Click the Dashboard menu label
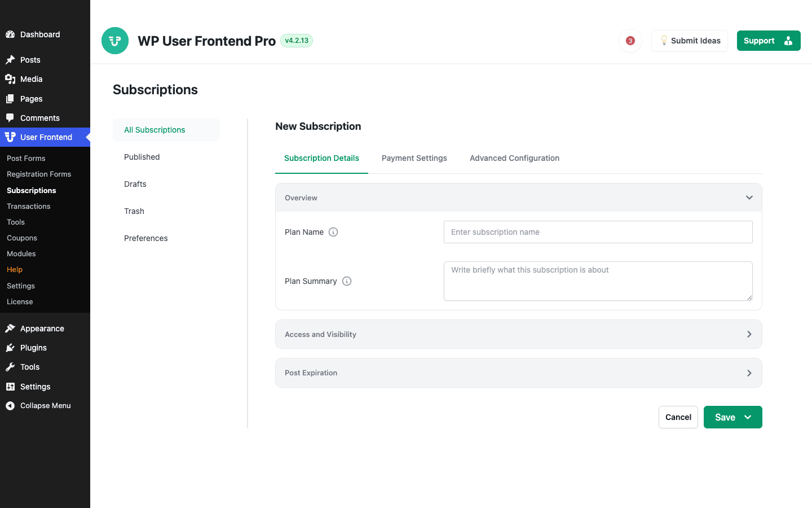This screenshot has height=508, width=812. click(x=40, y=34)
